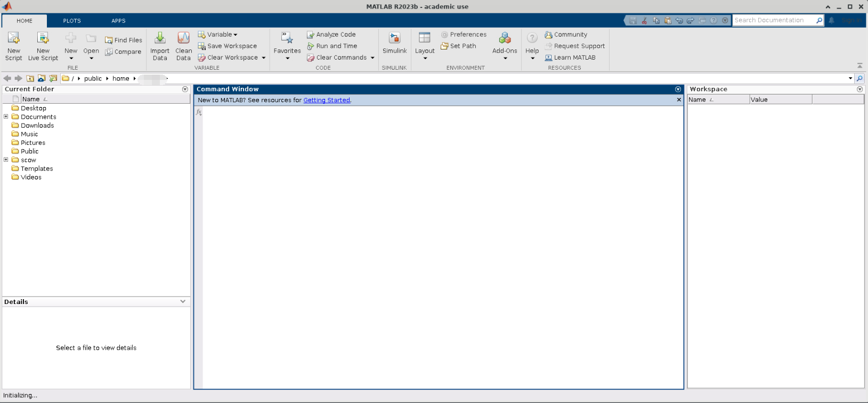Click the Help question mark icon
The height and width of the screenshot is (403, 868).
(532, 38)
